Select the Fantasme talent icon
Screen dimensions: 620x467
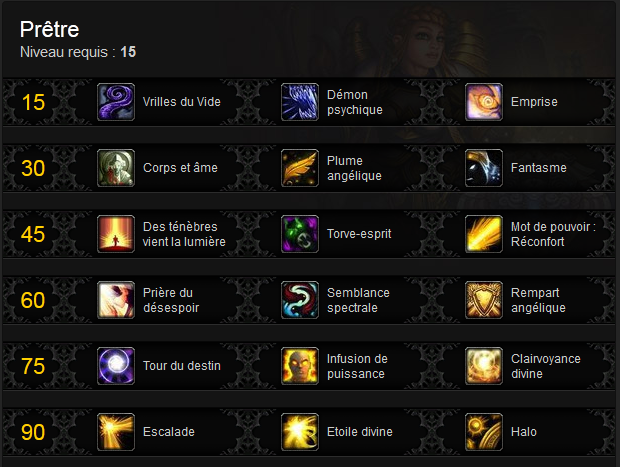(x=484, y=168)
